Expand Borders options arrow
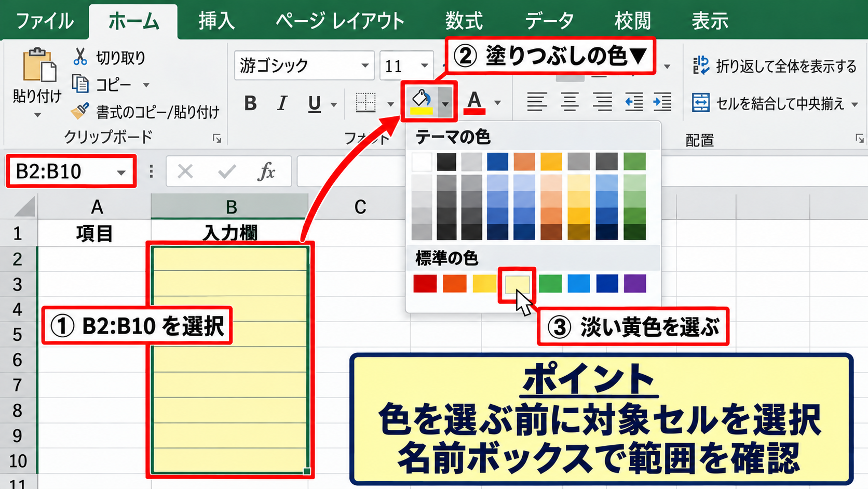This screenshot has height=489, width=868. pyautogui.click(x=390, y=104)
